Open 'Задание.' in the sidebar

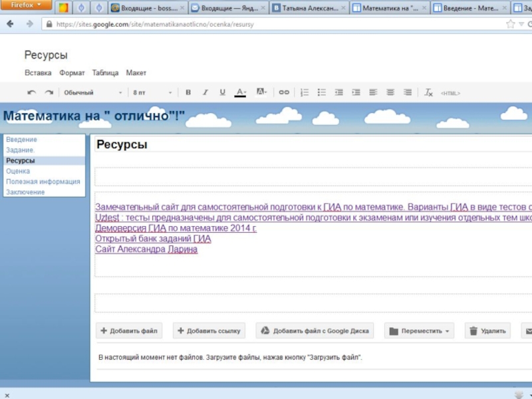click(21, 150)
